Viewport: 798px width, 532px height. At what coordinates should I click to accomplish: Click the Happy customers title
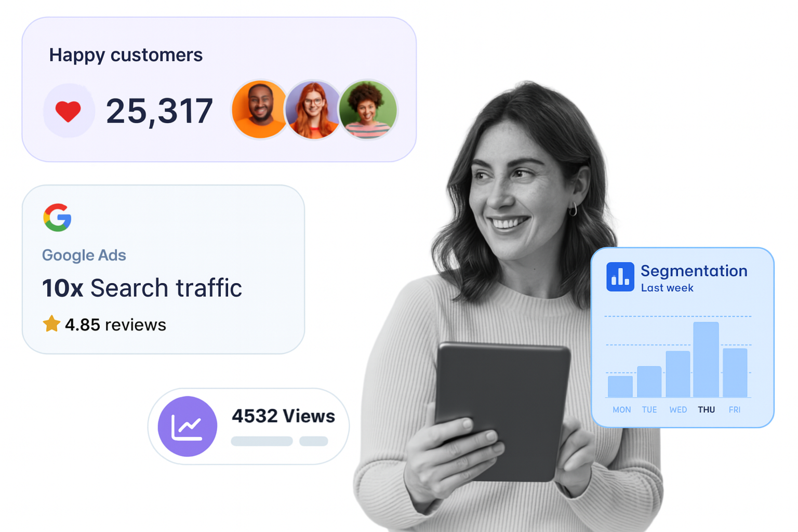point(126,55)
